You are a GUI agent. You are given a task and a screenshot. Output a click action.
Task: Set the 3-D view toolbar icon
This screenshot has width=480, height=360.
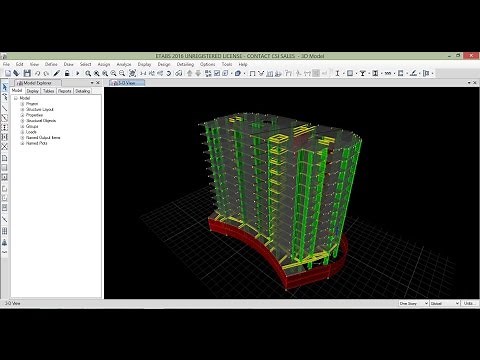[143, 73]
